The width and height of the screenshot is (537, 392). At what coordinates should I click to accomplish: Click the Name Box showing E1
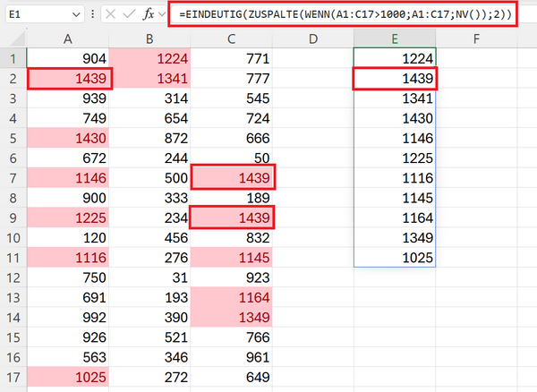(x=36, y=14)
